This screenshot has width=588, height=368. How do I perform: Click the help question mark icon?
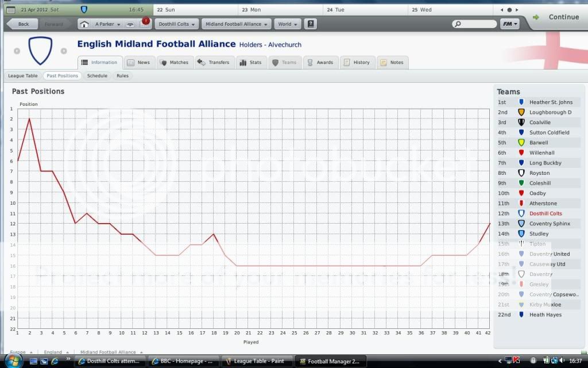tap(311, 24)
